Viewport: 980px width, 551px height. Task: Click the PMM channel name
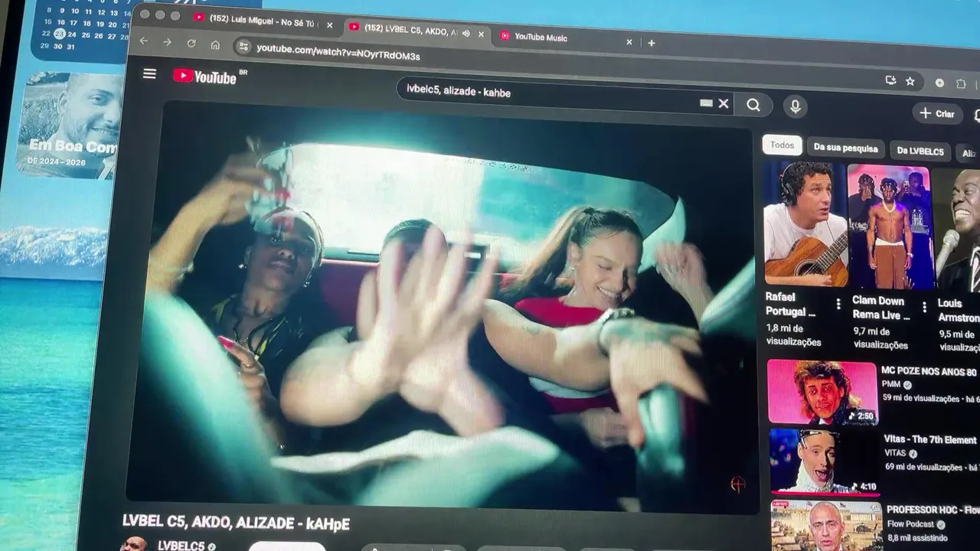(890, 384)
